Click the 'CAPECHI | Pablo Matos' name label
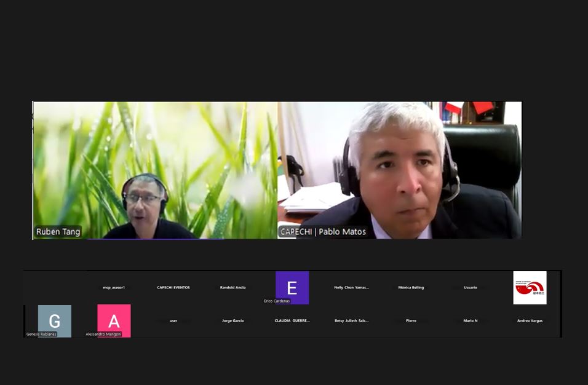 click(323, 232)
